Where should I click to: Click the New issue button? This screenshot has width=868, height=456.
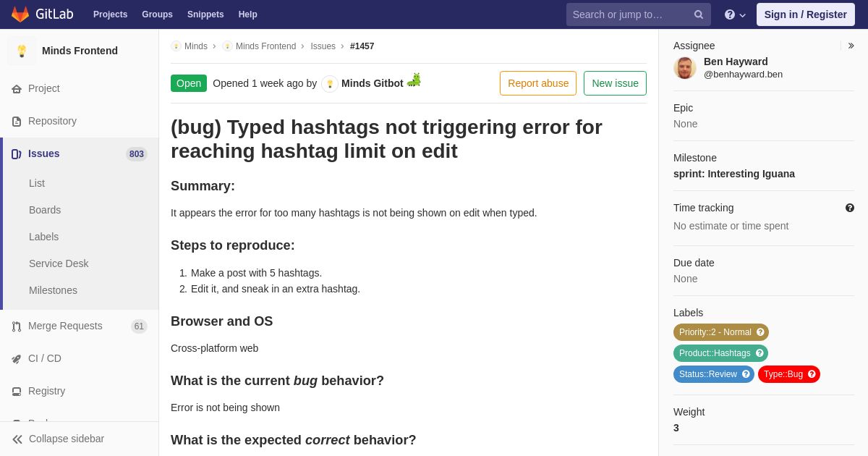coord(615,83)
